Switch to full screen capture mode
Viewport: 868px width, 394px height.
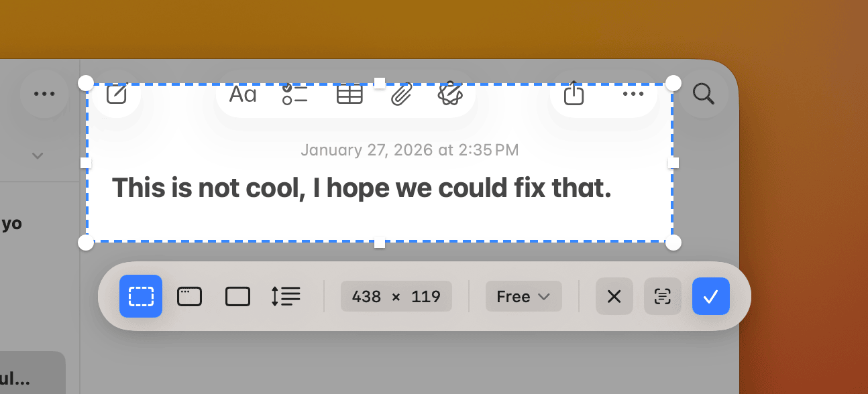[237, 296]
